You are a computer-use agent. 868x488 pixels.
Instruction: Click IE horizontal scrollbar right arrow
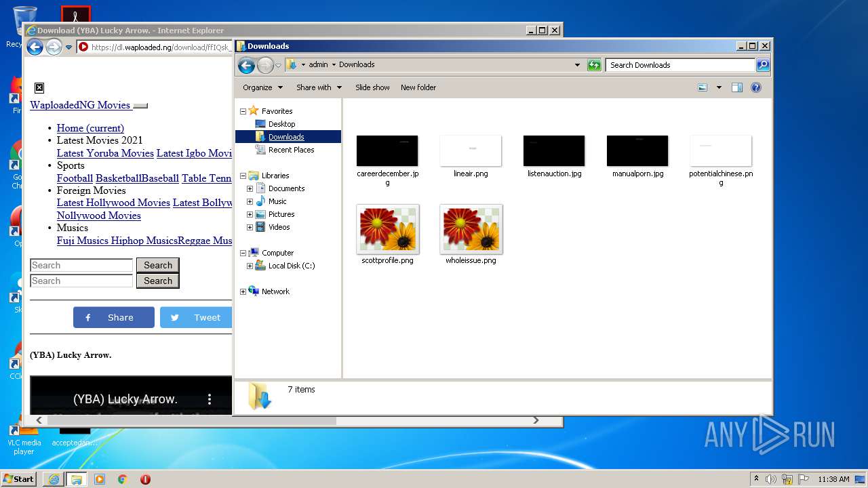[536, 421]
